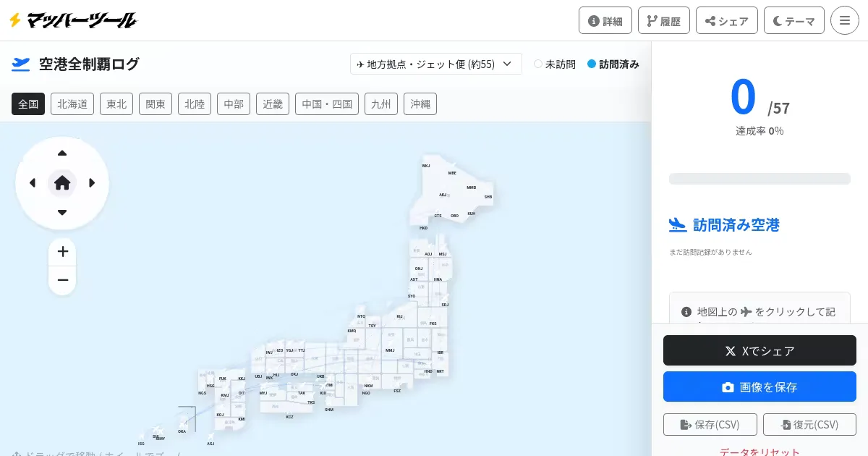Open the 履歴 history button
This screenshot has height=456, width=868.
point(664,20)
